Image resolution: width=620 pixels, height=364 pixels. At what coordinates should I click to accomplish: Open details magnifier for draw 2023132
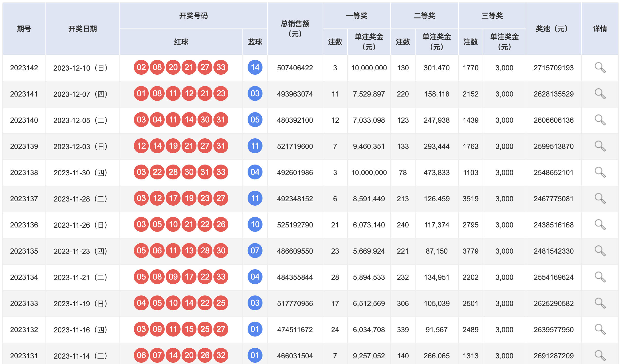(600, 330)
